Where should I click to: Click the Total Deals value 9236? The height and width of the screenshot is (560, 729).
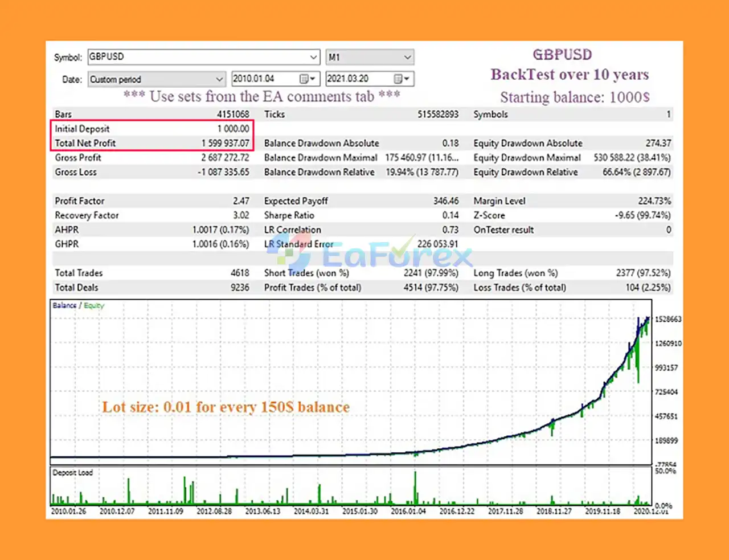point(240,287)
